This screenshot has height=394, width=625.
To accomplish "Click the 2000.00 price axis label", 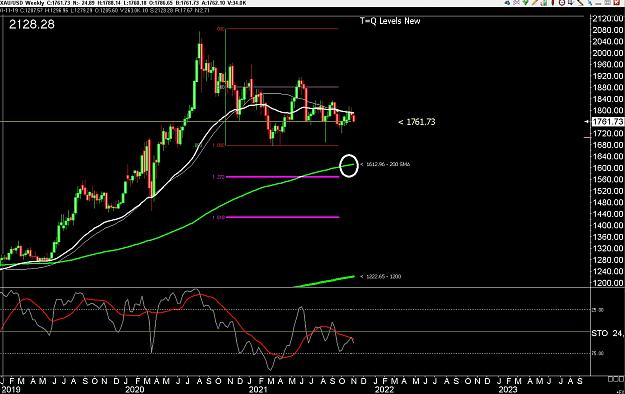I will (608, 53).
